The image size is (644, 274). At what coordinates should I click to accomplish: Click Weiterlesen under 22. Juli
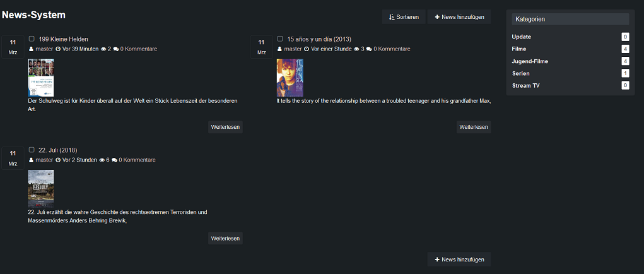(x=225, y=238)
